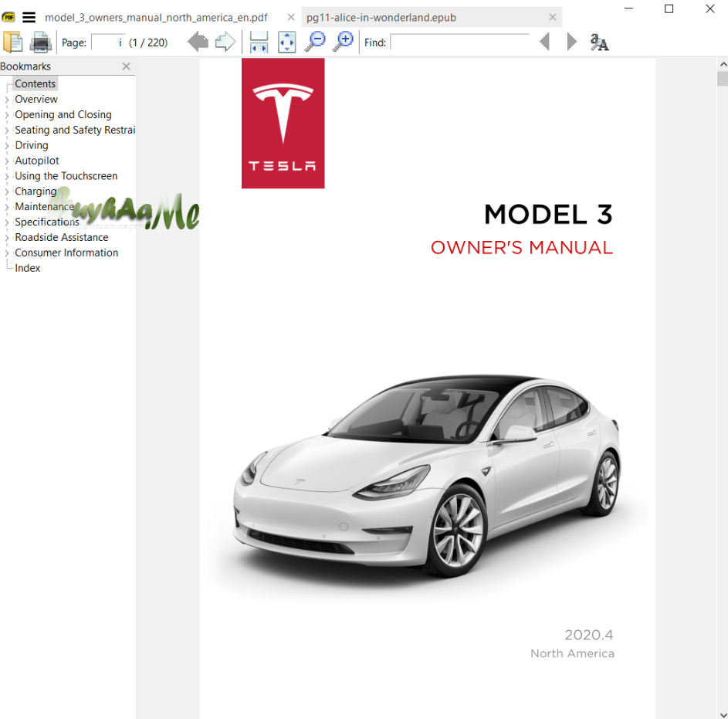
Task: Click the Zoom Out magnifier icon
Action: click(315, 42)
